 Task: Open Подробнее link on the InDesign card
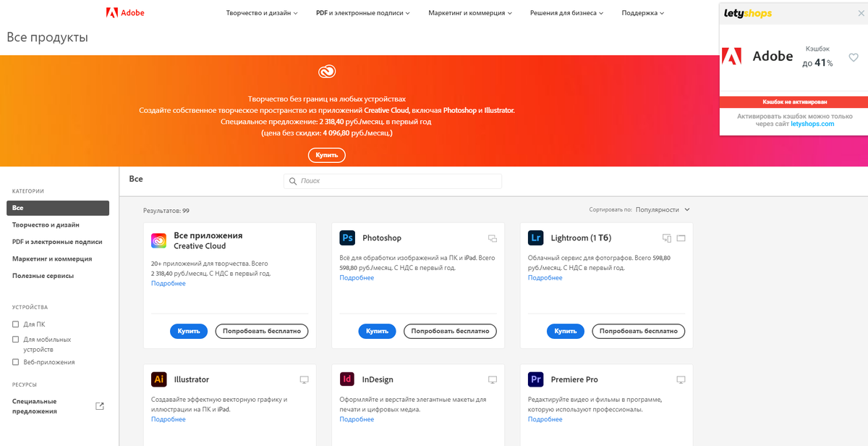click(x=357, y=419)
